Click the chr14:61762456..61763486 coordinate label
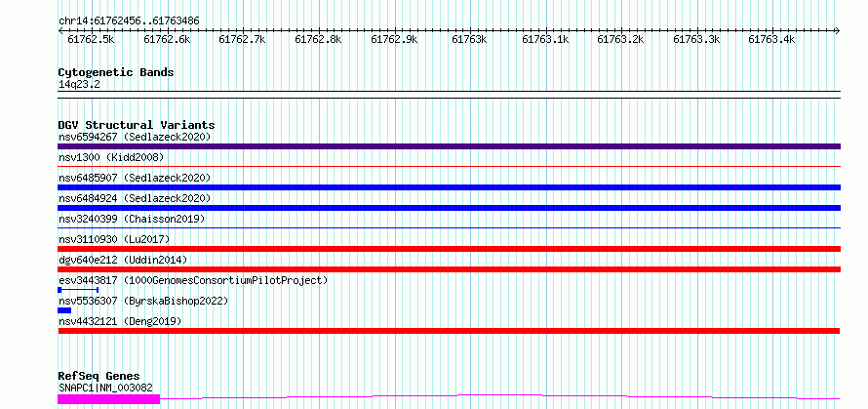 pos(129,21)
